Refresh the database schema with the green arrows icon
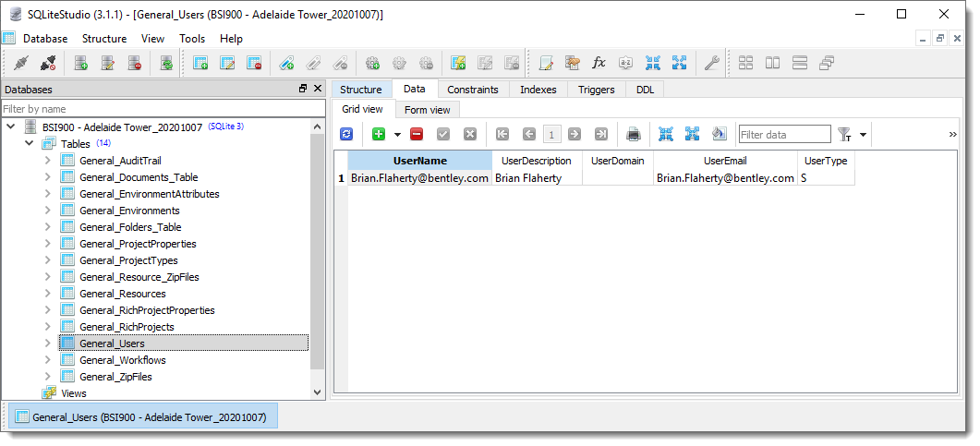980x446 pixels. tap(166, 63)
